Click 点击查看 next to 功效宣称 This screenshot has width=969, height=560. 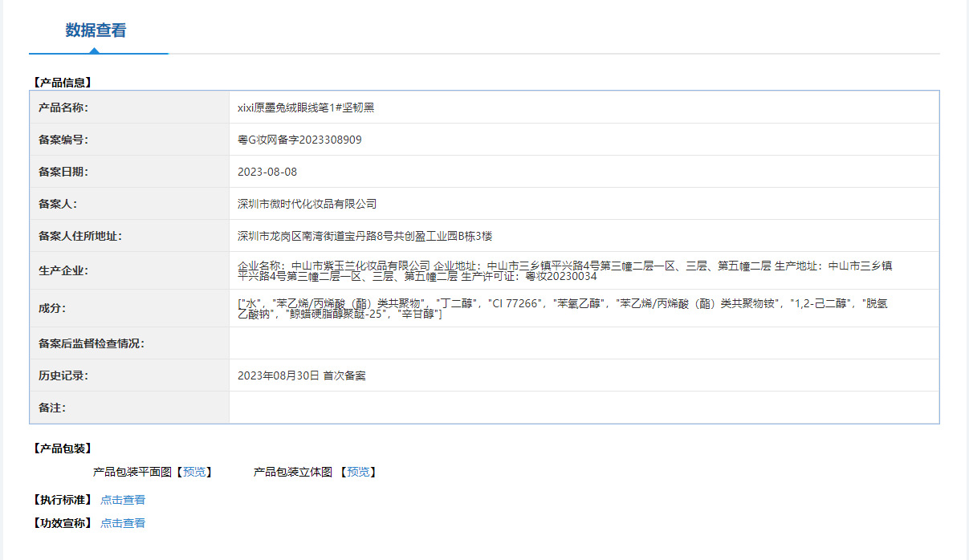pos(123,523)
